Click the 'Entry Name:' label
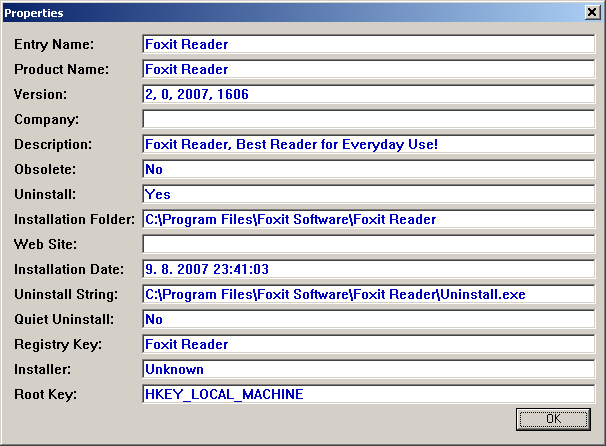 coord(54,44)
